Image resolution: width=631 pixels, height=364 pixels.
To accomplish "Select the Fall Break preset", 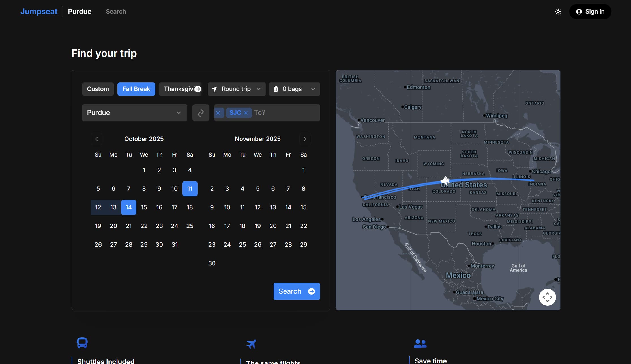I will [x=136, y=89].
